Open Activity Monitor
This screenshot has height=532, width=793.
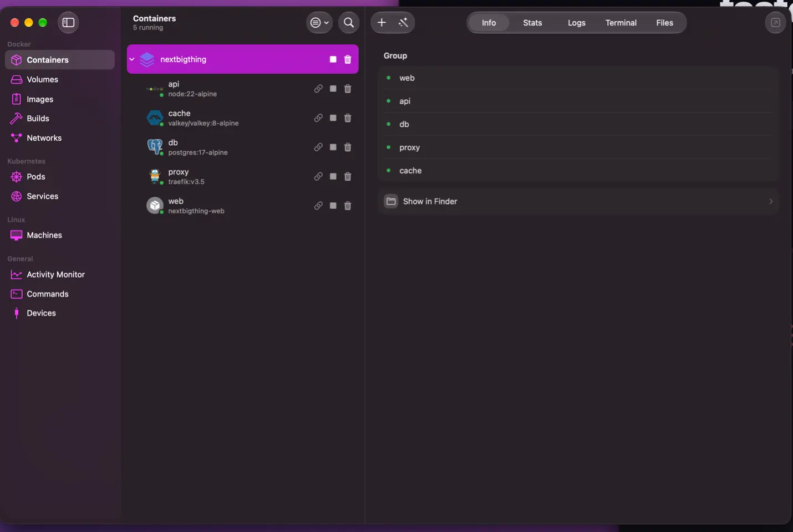click(x=60, y=274)
